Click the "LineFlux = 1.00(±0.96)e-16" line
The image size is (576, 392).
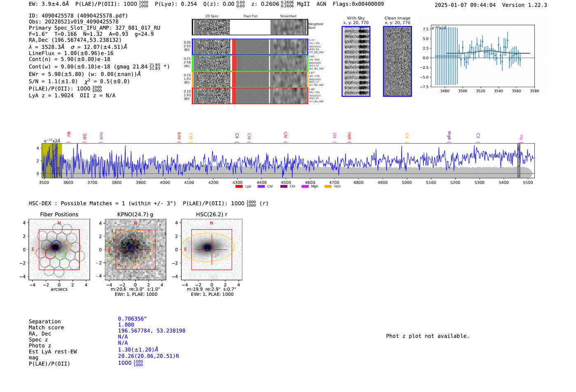pyautogui.click(x=71, y=53)
